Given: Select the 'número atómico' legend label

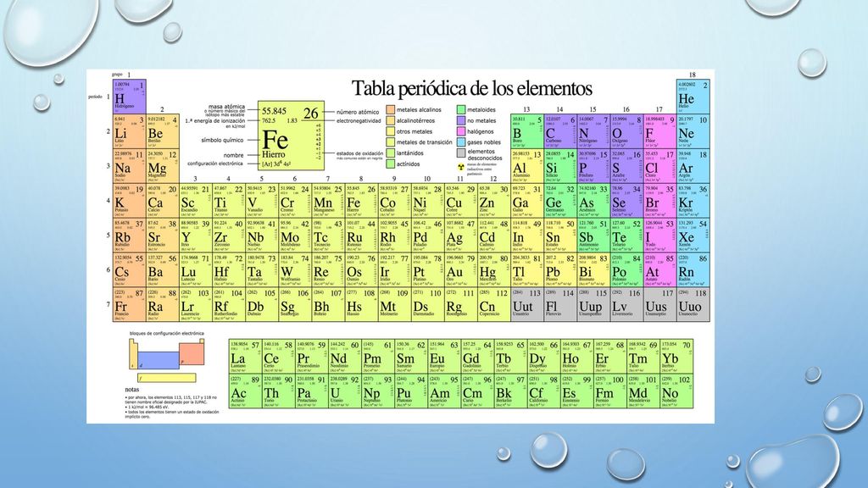Looking at the screenshot, I should [x=358, y=113].
